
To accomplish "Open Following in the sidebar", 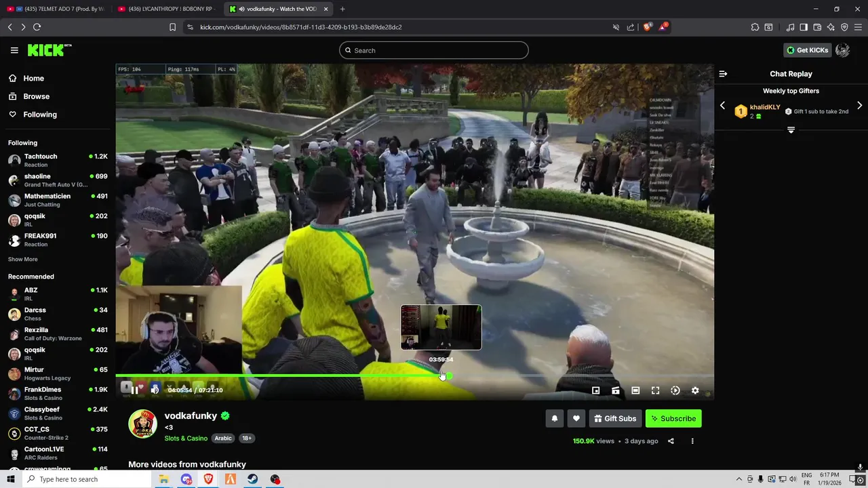I will click(x=40, y=115).
